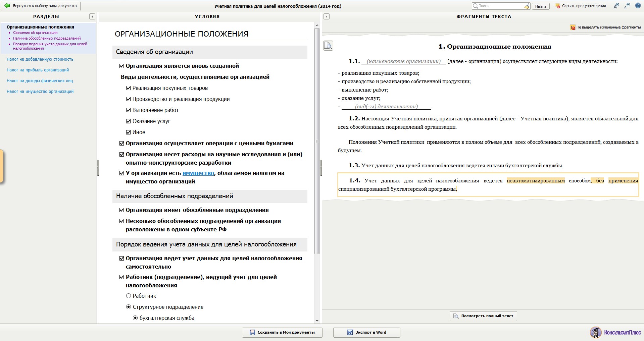Click 'Экспорт в Word' button

[x=366, y=332]
